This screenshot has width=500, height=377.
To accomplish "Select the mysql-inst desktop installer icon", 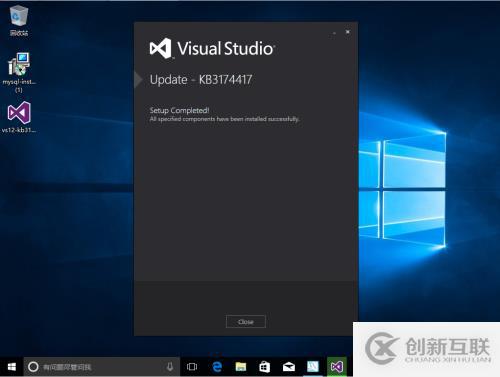I will pyautogui.click(x=19, y=72).
